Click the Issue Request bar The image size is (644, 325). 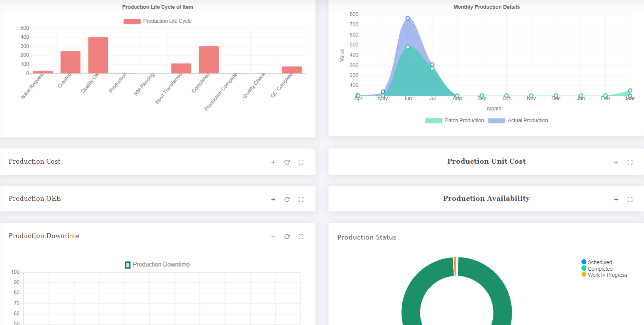pos(43,72)
